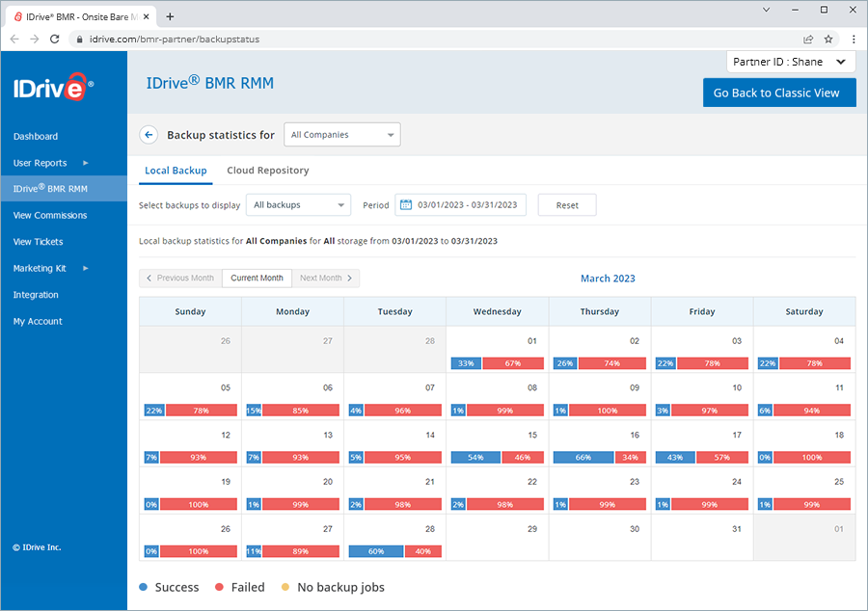Screen dimensions: 868x611
Task: Select IDrive BMR RMM in the sidebar
Action: 64,189
